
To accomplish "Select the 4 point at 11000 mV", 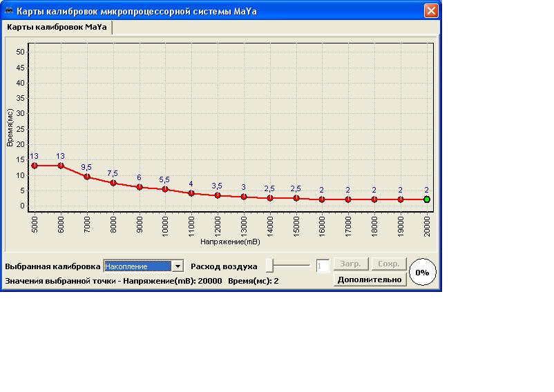I will tap(191, 193).
